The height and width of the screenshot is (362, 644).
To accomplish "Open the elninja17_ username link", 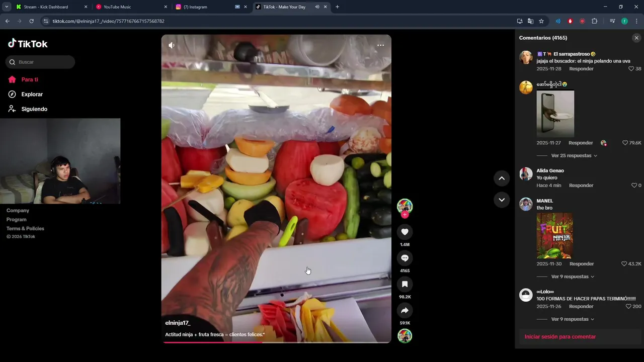I will [x=178, y=323].
